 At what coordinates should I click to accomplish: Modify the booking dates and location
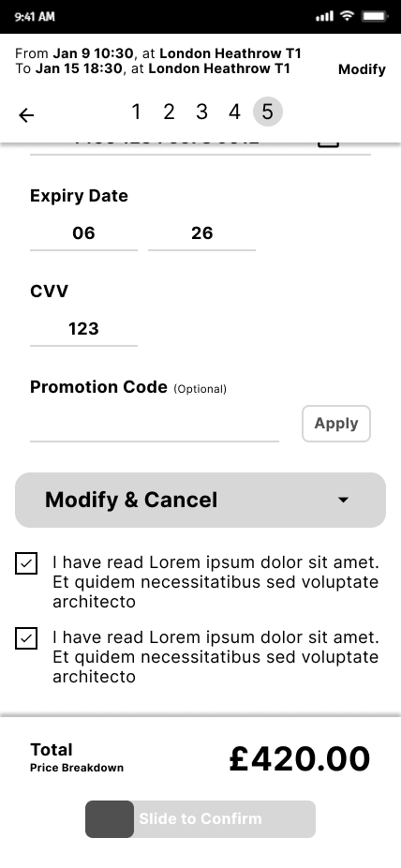point(362,69)
